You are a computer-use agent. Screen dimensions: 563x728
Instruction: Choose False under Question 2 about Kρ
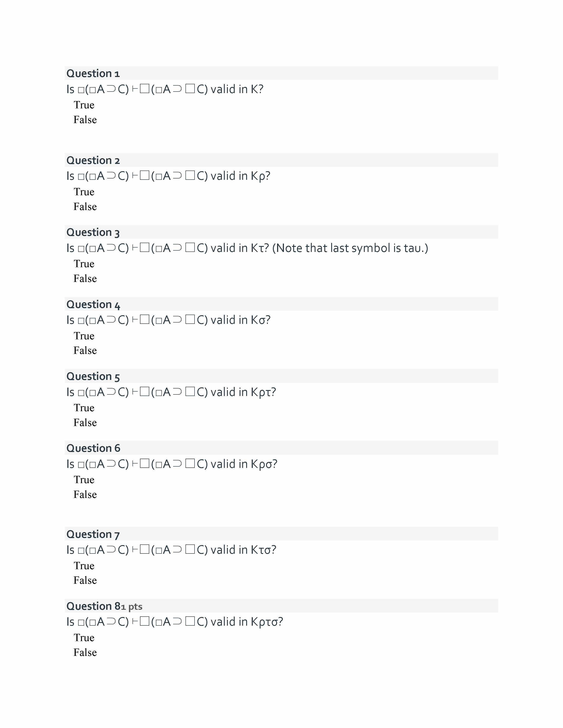point(85,207)
